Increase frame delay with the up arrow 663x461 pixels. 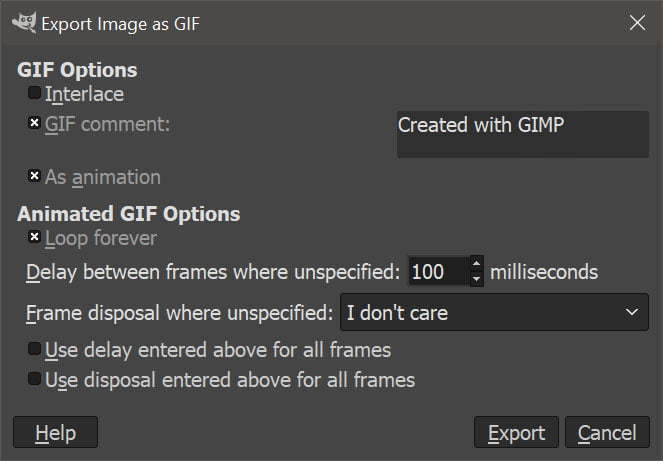coord(477,263)
